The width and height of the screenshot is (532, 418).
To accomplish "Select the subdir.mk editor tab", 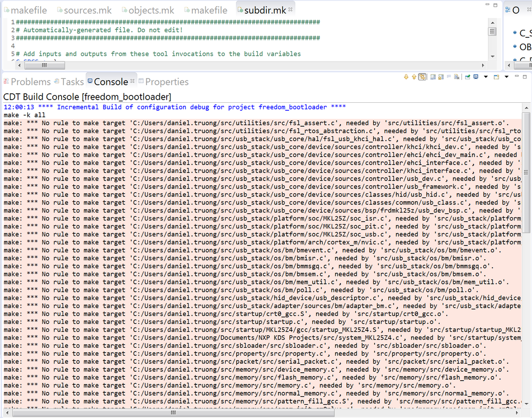I will (265, 10).
